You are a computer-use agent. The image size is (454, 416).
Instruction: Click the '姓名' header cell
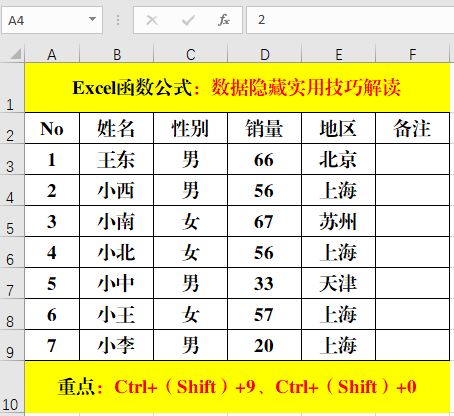[x=116, y=128]
